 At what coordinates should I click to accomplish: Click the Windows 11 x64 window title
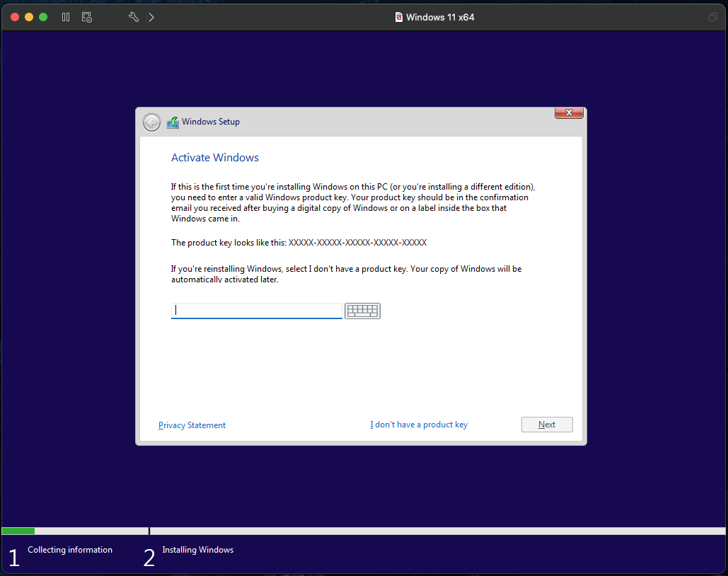tap(440, 17)
